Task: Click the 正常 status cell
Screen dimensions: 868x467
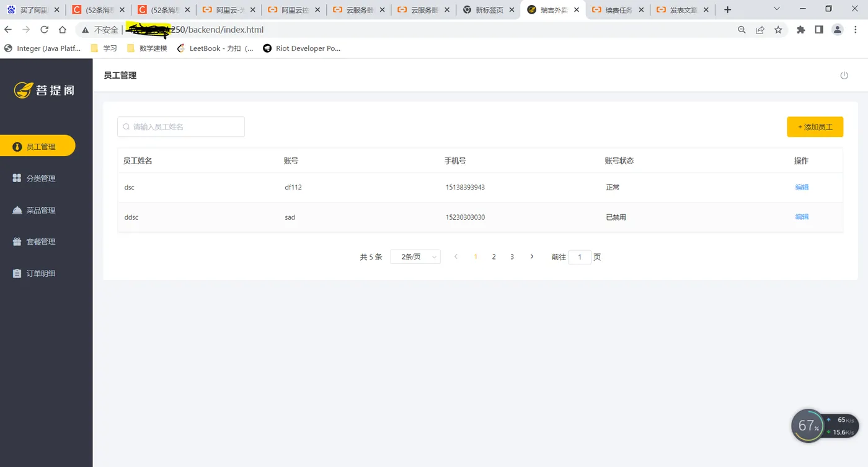Action: click(613, 187)
